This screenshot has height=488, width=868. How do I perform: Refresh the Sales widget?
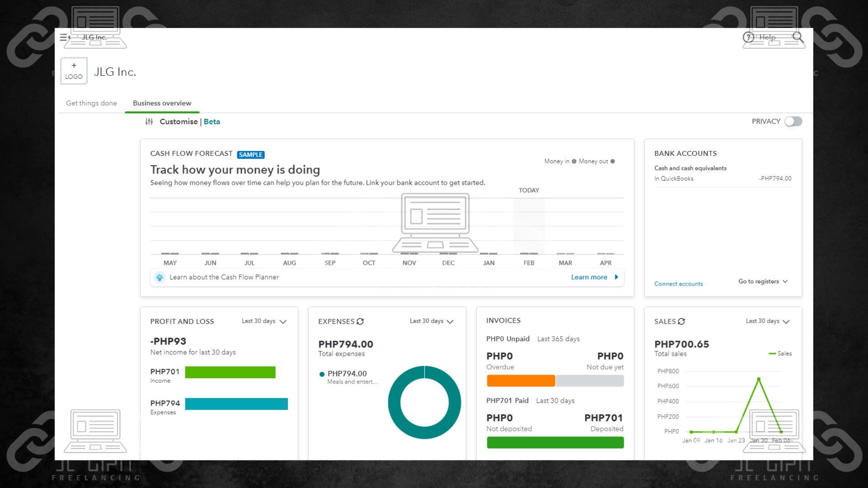(x=681, y=322)
